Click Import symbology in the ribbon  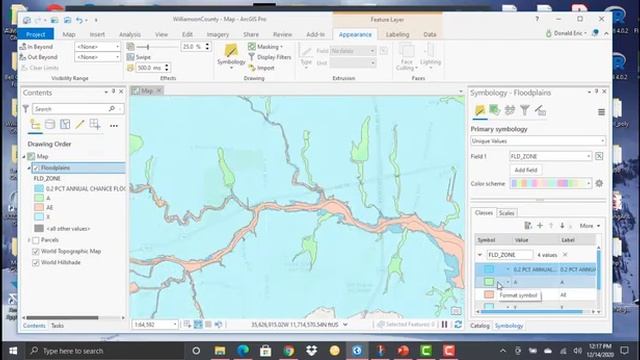point(261,68)
